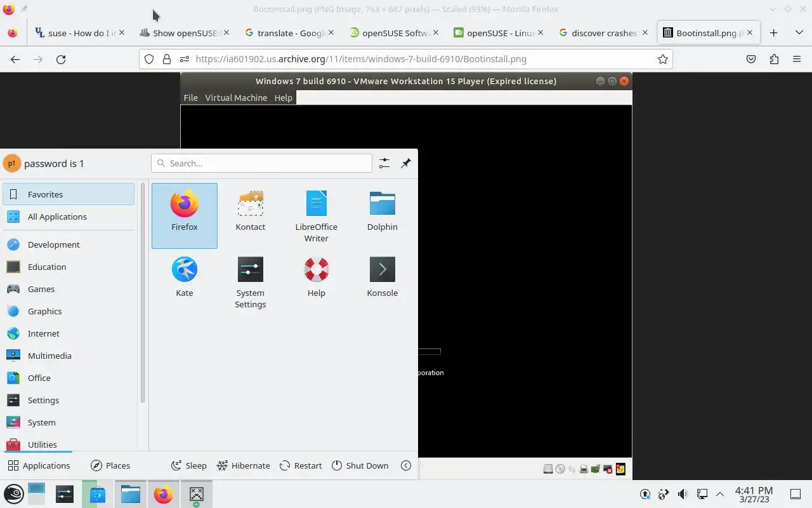Switch to 'openSUSE Software' tab
Screen dimensions: 812x508
point(394,33)
